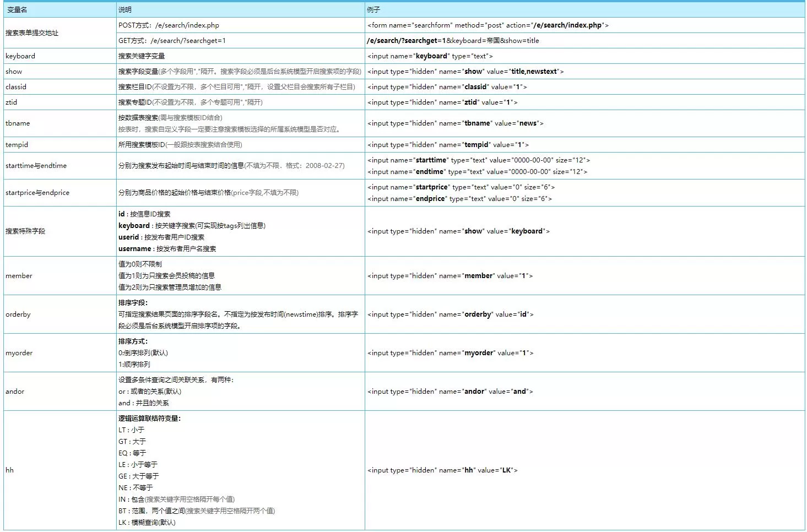Select the name="classid" value="1" example
This screenshot has height=532, width=807.
447,87
